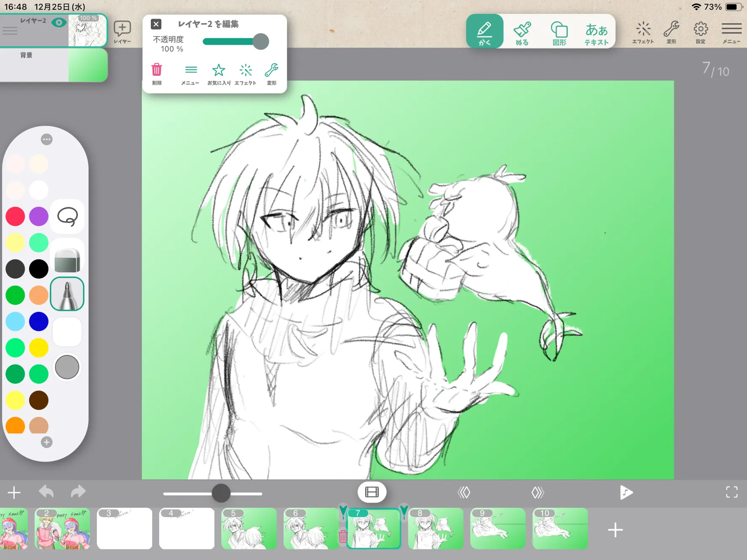The height and width of the screenshot is (560, 747).
Task: Select frame 5 thumbnail
Action: (249, 529)
